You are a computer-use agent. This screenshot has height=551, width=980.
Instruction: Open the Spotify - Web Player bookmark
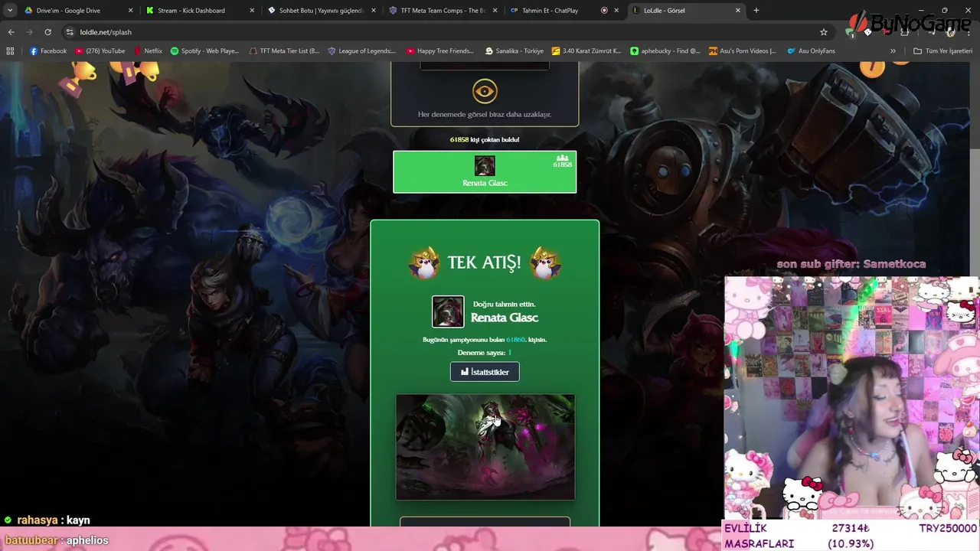click(205, 51)
